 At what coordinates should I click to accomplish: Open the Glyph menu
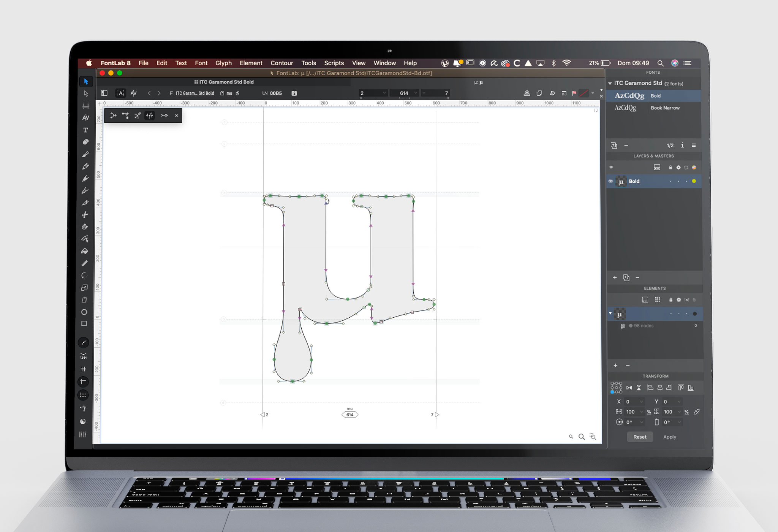[223, 63]
